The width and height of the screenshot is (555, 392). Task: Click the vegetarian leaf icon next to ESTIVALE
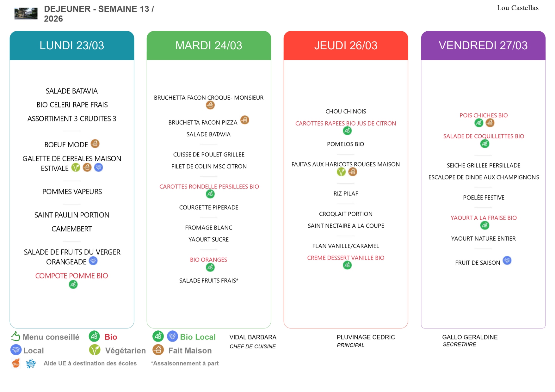[x=76, y=167]
